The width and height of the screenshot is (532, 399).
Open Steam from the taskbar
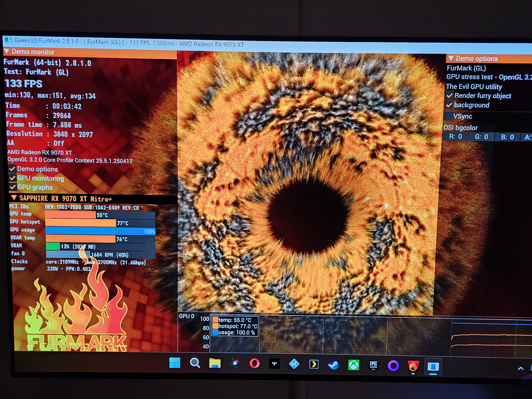coord(334,365)
